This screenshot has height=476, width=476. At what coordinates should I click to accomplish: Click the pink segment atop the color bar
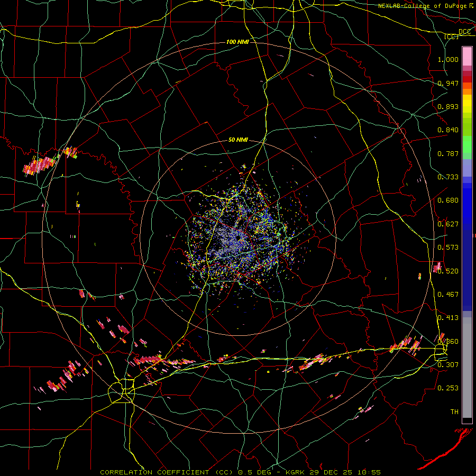coord(467,56)
